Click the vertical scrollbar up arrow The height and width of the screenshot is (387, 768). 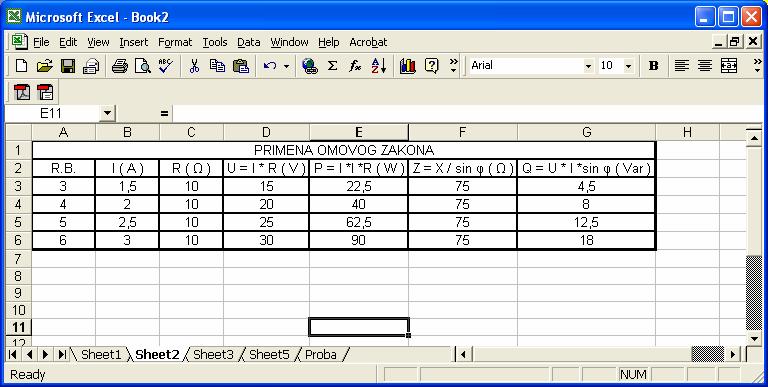(754, 139)
